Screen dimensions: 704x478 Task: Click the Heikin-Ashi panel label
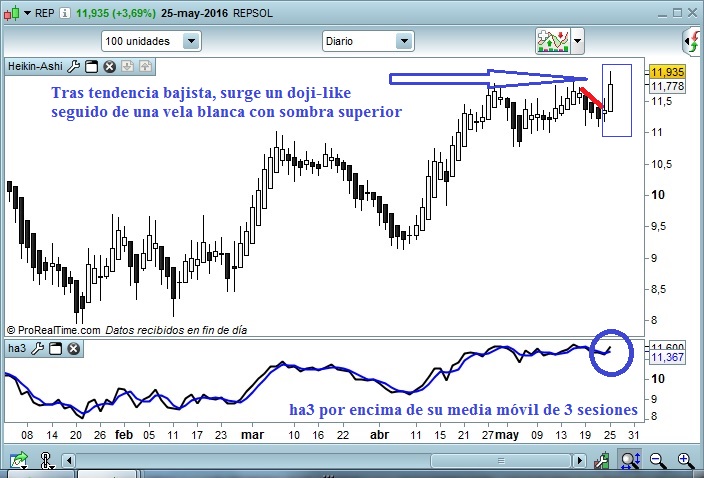pos(35,66)
